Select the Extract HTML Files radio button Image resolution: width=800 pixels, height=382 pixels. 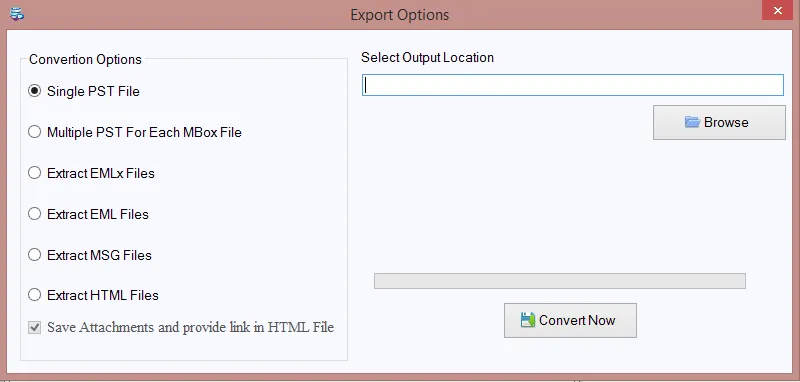click(34, 295)
